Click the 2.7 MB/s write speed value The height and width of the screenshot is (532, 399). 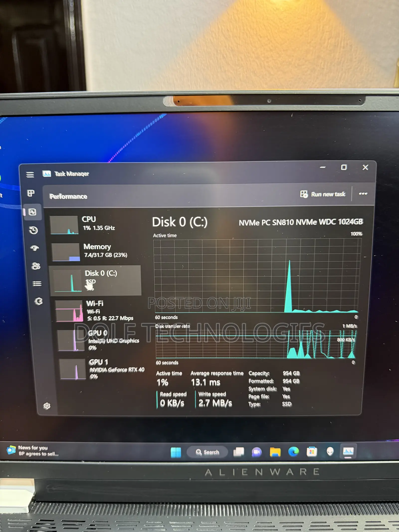[x=215, y=403]
